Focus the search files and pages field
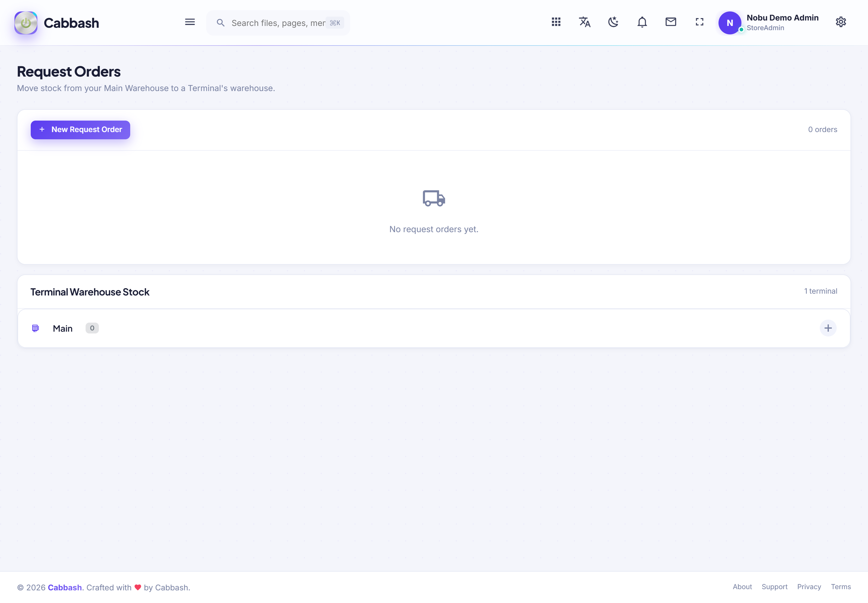The image size is (868, 603). [x=278, y=23]
